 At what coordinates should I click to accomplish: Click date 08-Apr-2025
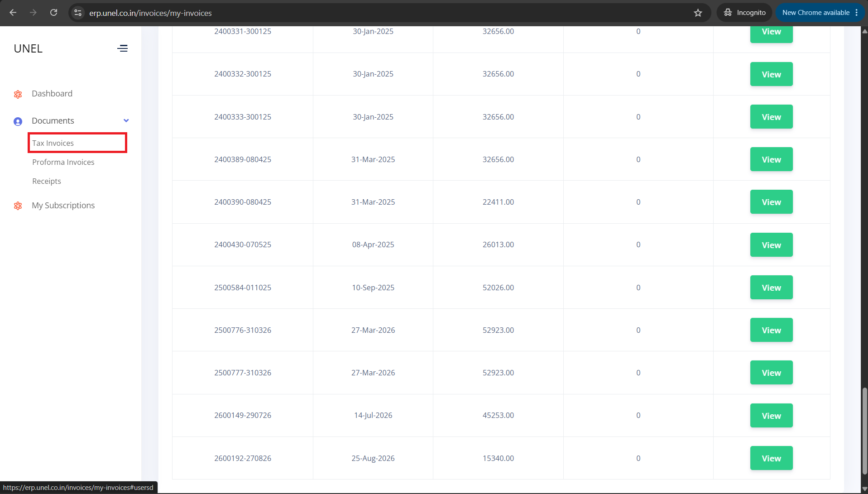tap(373, 245)
